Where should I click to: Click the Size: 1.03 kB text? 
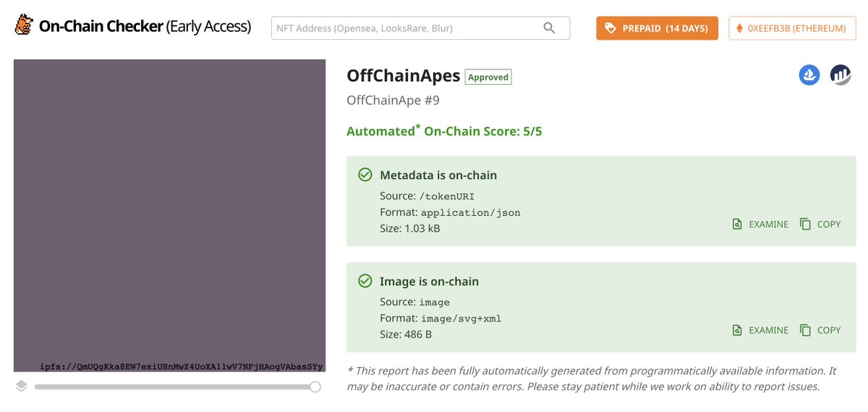tap(409, 228)
